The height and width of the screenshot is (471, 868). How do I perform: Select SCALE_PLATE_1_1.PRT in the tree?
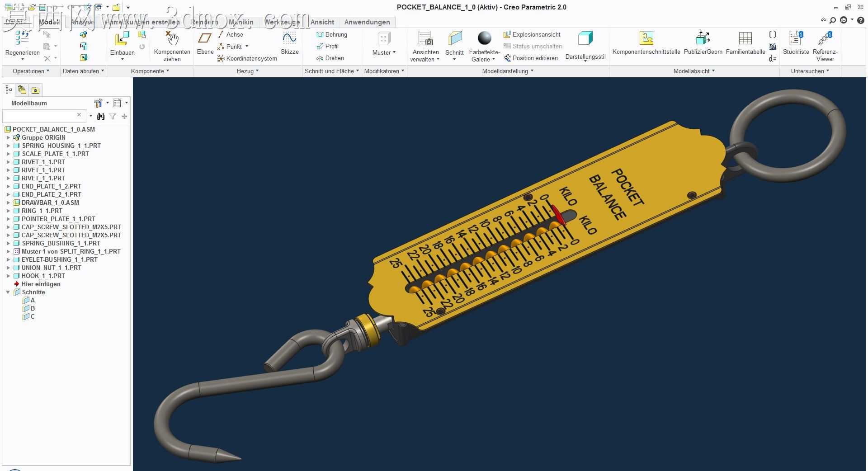tap(55, 154)
